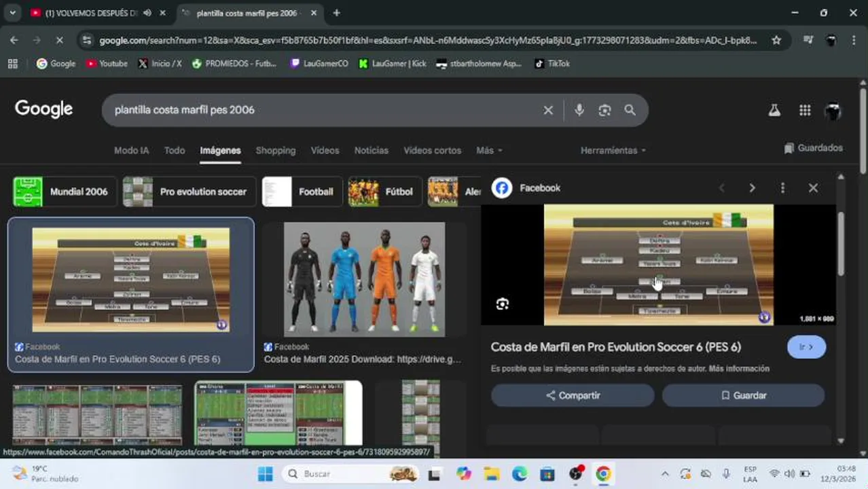Filter by Fútbol chip
The image size is (868, 489).
[385, 192]
